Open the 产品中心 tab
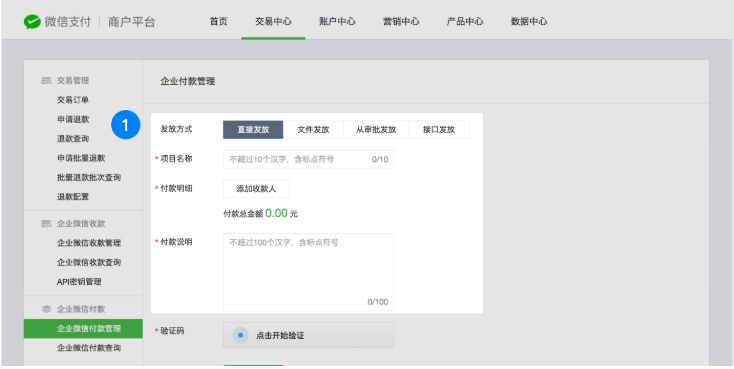The width and height of the screenshot is (734, 369). [x=465, y=22]
